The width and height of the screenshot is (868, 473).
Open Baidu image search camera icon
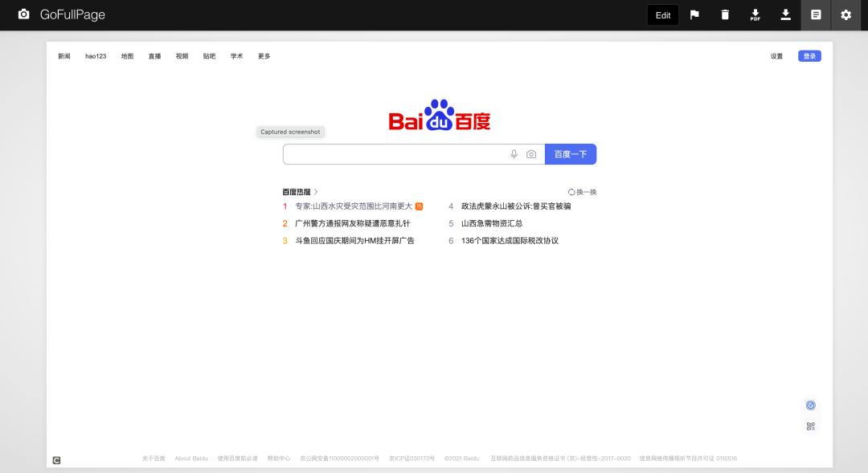point(531,153)
